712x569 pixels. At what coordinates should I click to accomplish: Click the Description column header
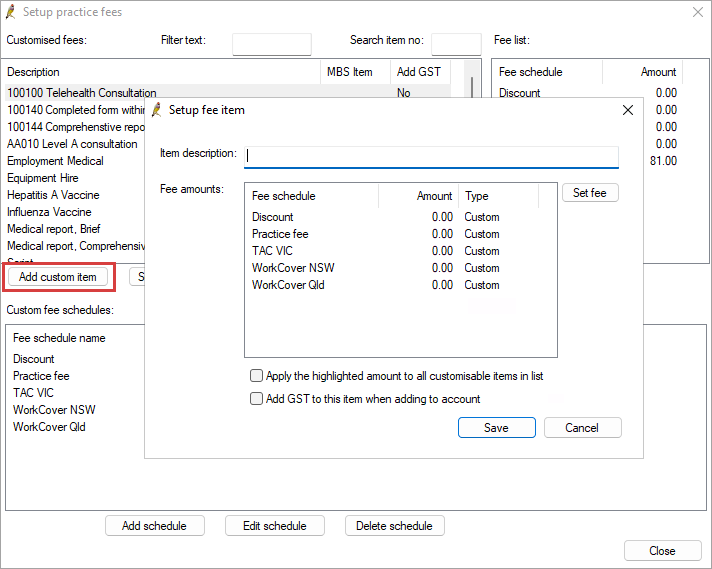[x=162, y=72]
